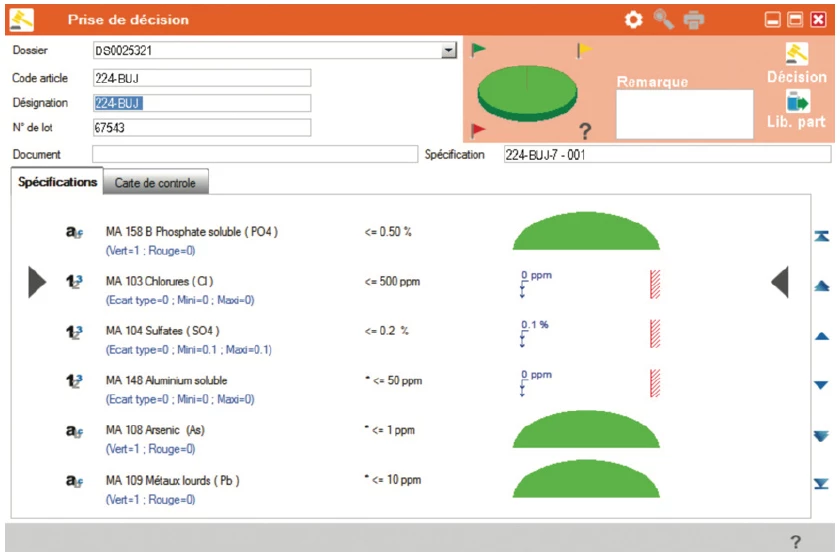Click the wrench tool icon in title bar
The height and width of the screenshot is (560, 840).
pyautogui.click(x=663, y=19)
